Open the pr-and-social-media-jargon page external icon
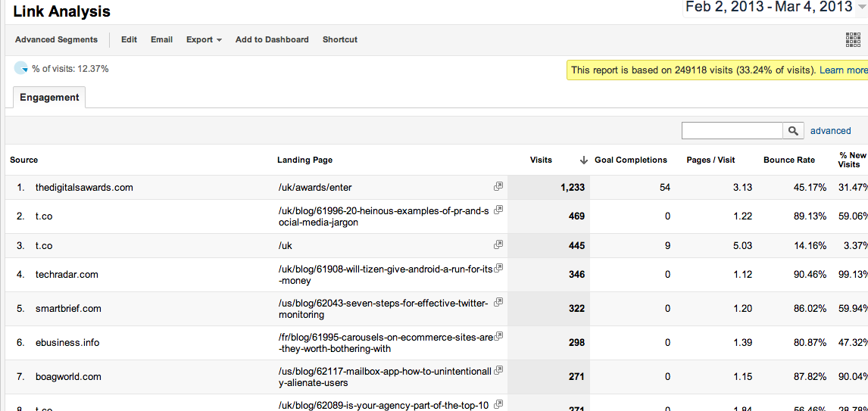 point(498,210)
